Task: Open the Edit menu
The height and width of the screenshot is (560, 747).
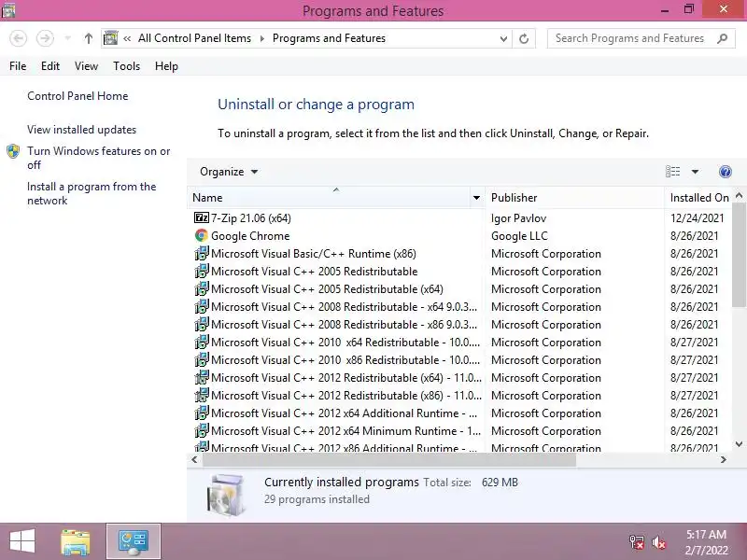Action: tap(50, 66)
